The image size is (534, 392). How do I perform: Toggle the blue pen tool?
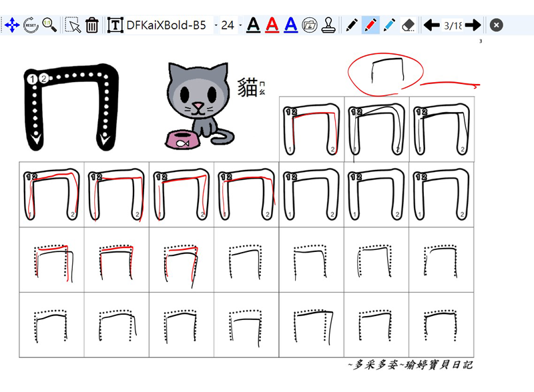tap(390, 25)
